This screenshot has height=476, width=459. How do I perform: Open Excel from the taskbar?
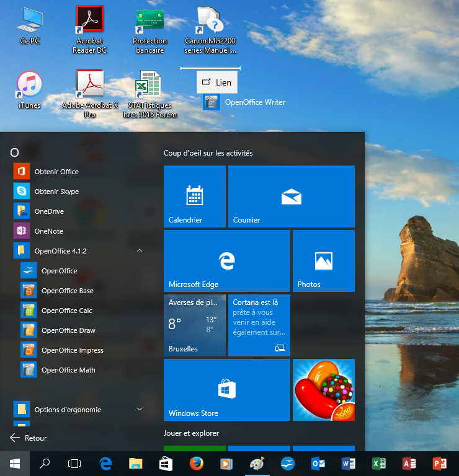[379, 464]
